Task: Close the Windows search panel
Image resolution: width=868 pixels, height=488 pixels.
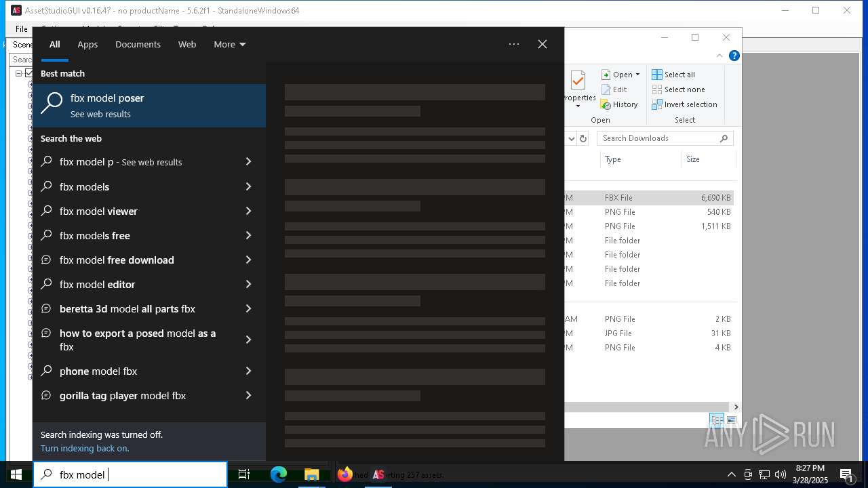Action: pos(542,44)
